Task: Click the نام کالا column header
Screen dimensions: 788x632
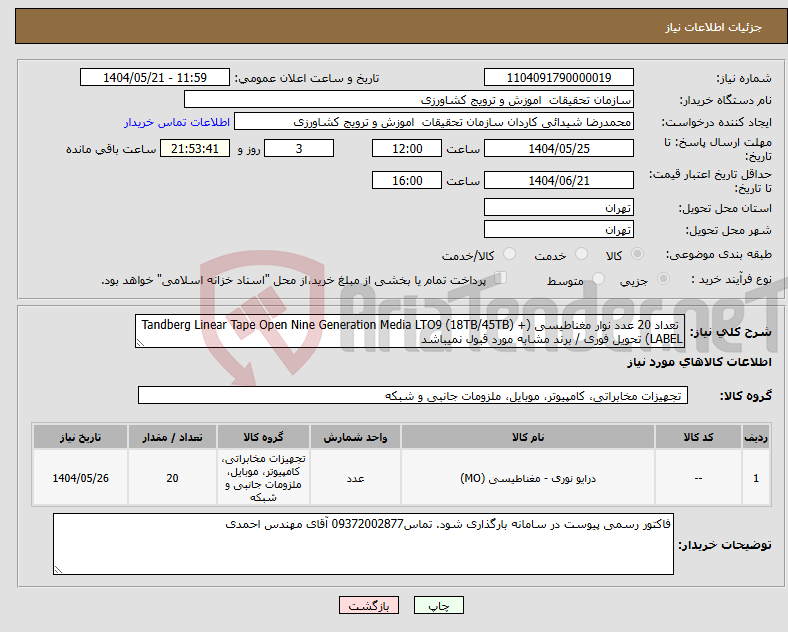Action: [528, 437]
